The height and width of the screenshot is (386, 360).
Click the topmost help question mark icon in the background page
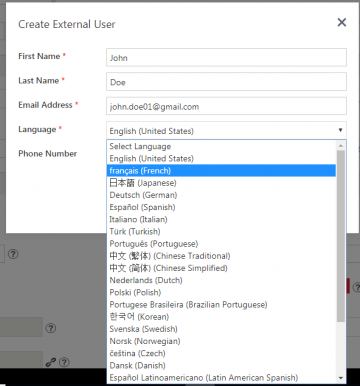[13, 254]
